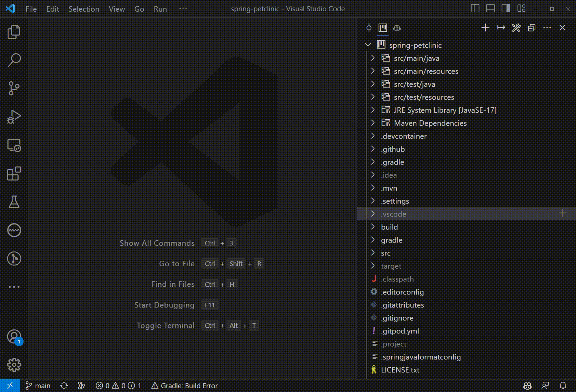Click the plus icon on the .vscode row
Screen dimensions: 576x392
click(563, 213)
